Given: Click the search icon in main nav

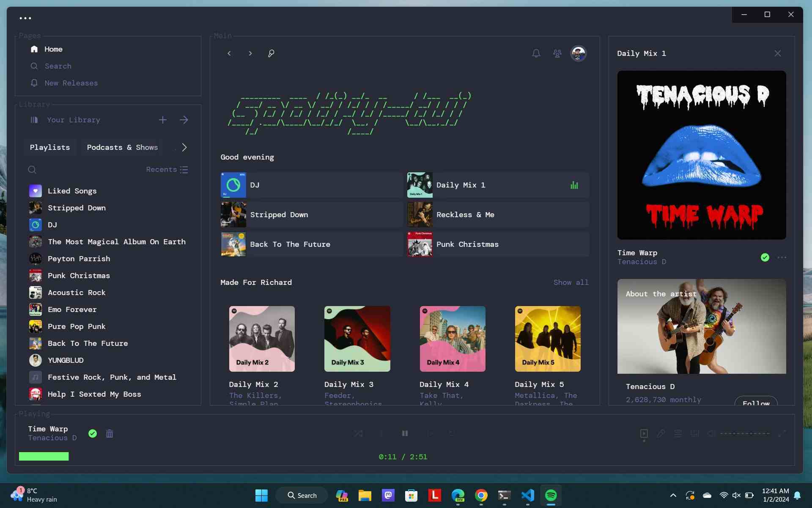Looking at the screenshot, I should coord(271,53).
